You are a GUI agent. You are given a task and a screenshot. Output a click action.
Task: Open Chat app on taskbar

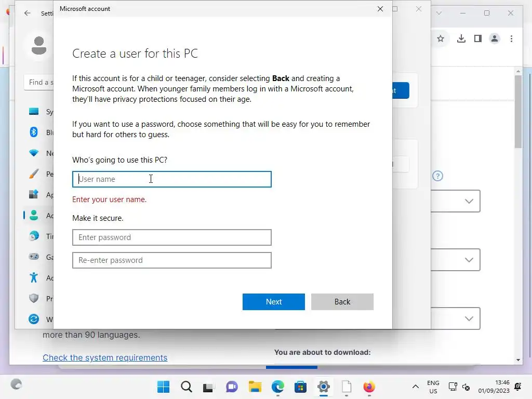(x=232, y=387)
